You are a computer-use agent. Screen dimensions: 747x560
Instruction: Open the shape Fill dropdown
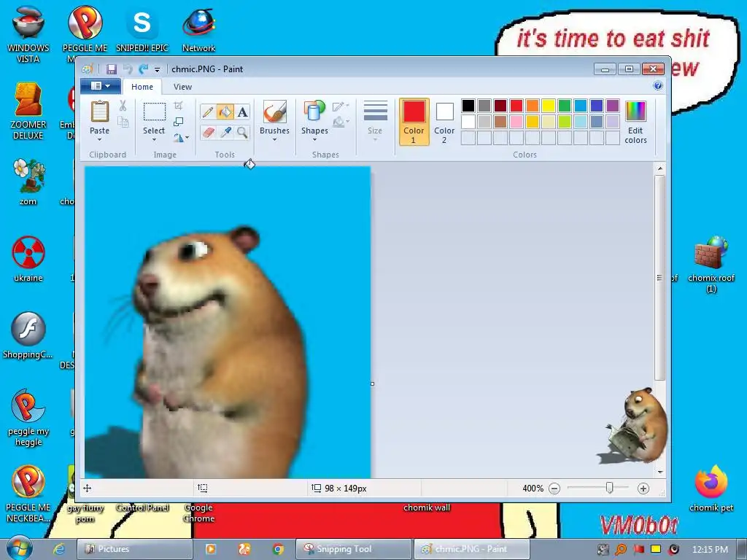341,122
